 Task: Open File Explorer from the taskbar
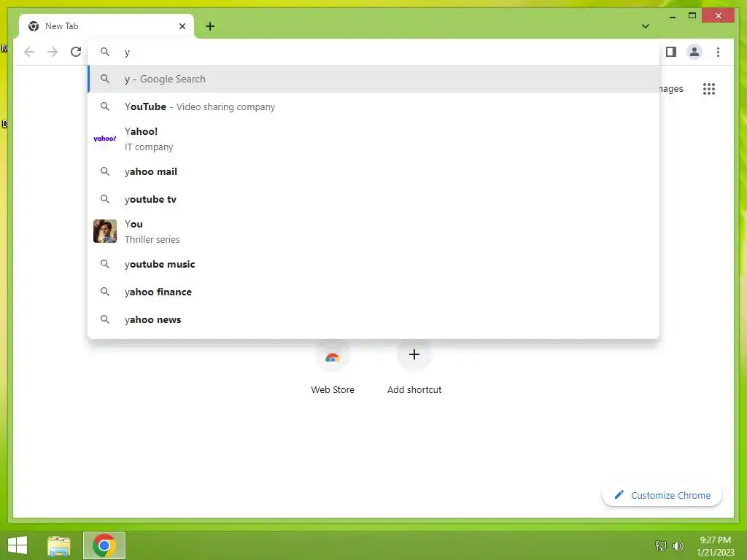click(x=59, y=545)
